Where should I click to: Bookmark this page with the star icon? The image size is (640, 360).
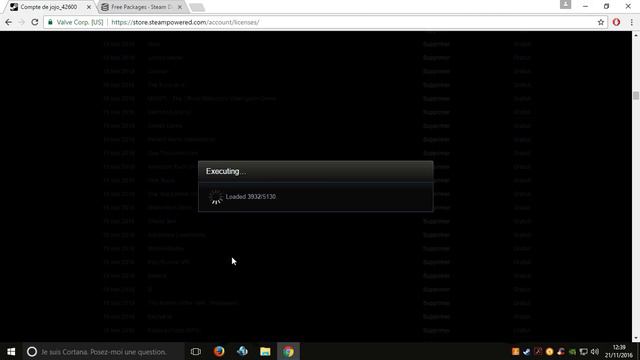(601, 22)
